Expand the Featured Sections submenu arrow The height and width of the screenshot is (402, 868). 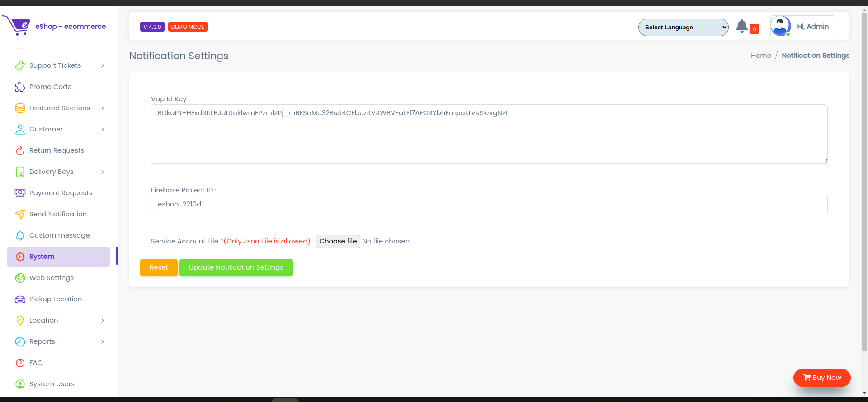pos(103,108)
